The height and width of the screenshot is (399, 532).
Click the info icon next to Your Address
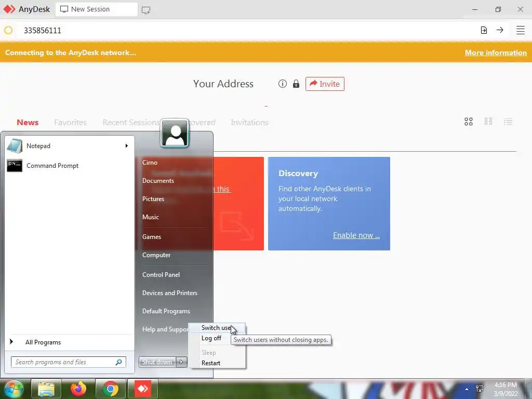283,84
